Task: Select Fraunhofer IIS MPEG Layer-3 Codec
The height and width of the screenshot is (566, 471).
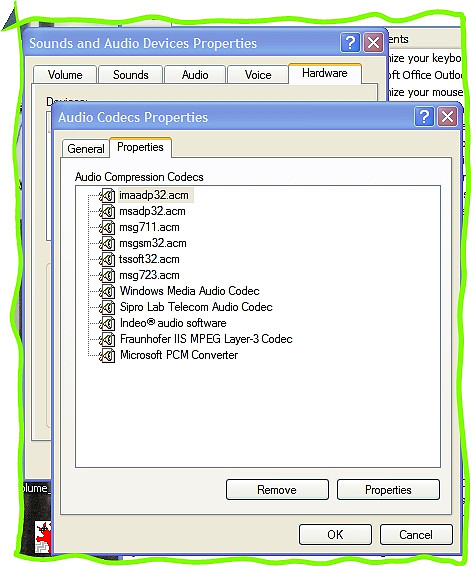Action: click(x=206, y=339)
